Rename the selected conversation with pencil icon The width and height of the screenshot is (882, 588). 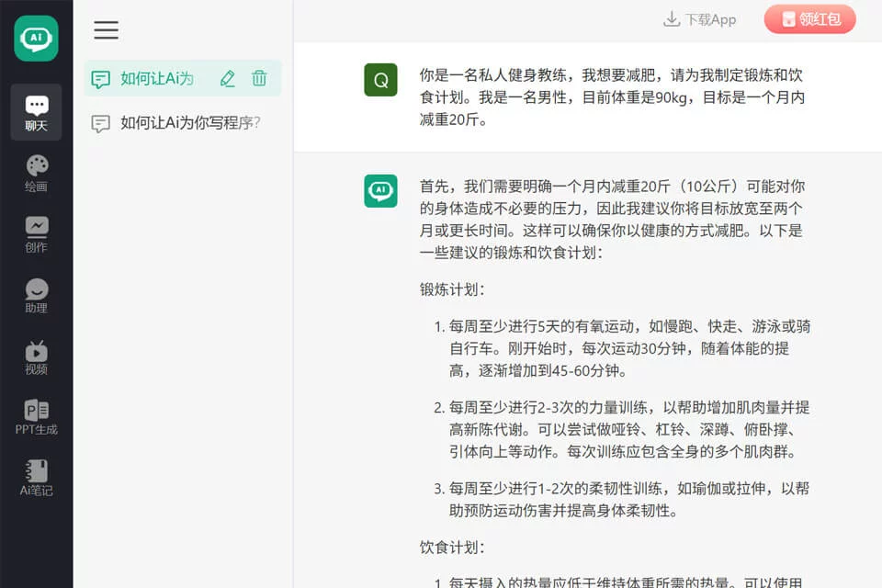(227, 78)
